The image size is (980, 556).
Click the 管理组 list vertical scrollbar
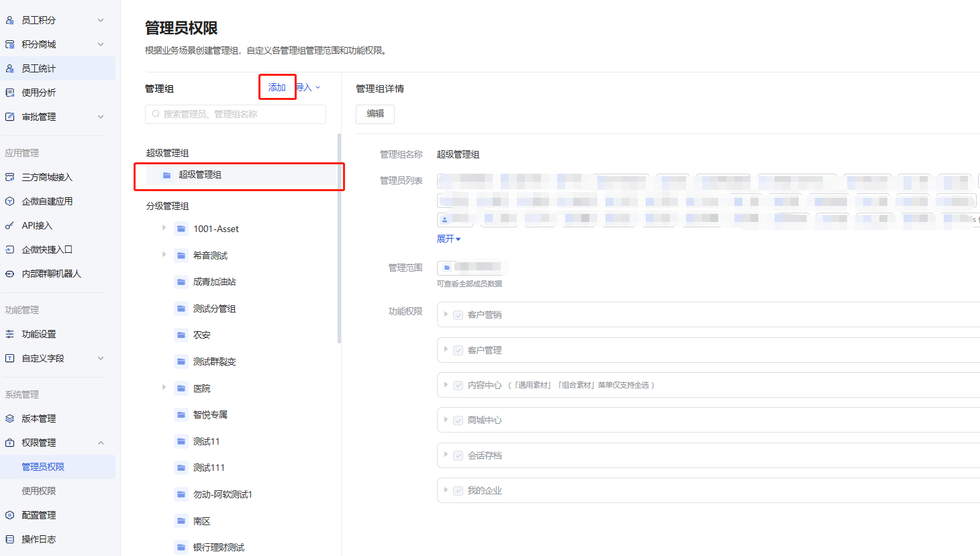click(x=340, y=239)
